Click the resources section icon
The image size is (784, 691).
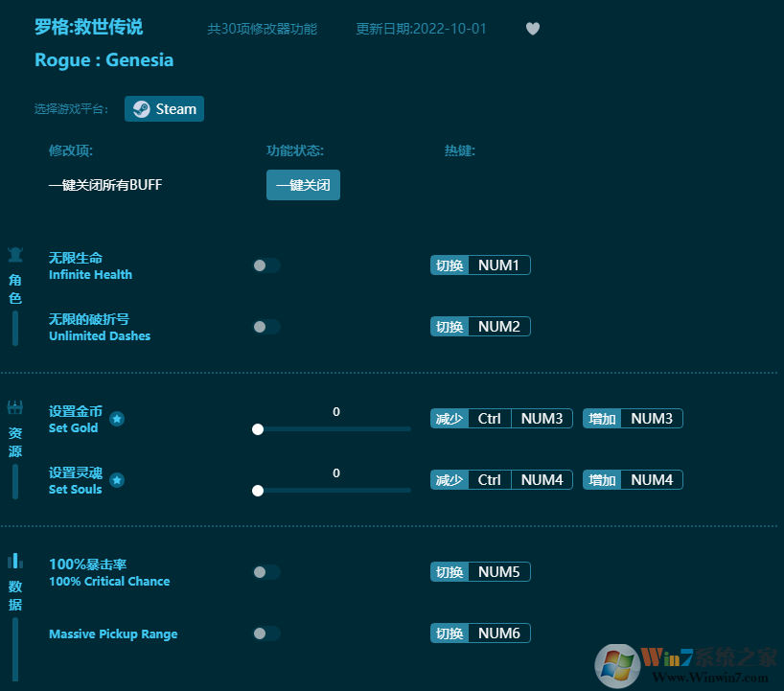(x=15, y=407)
